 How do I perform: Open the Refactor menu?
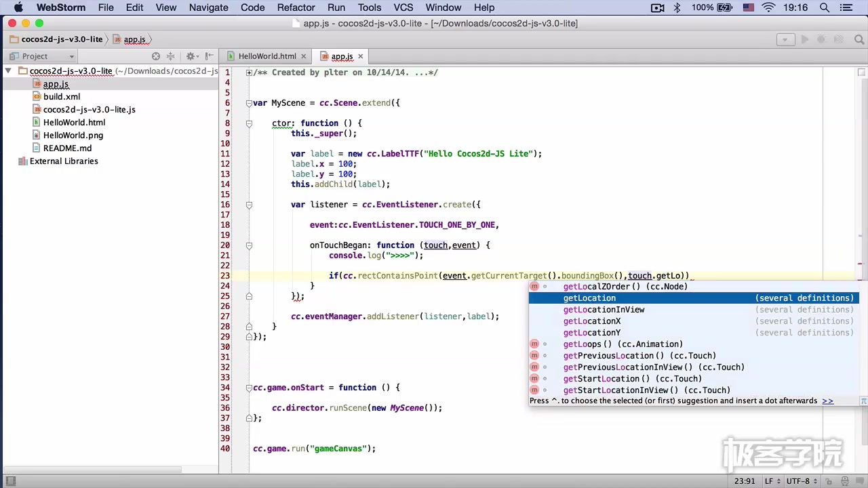(x=296, y=7)
